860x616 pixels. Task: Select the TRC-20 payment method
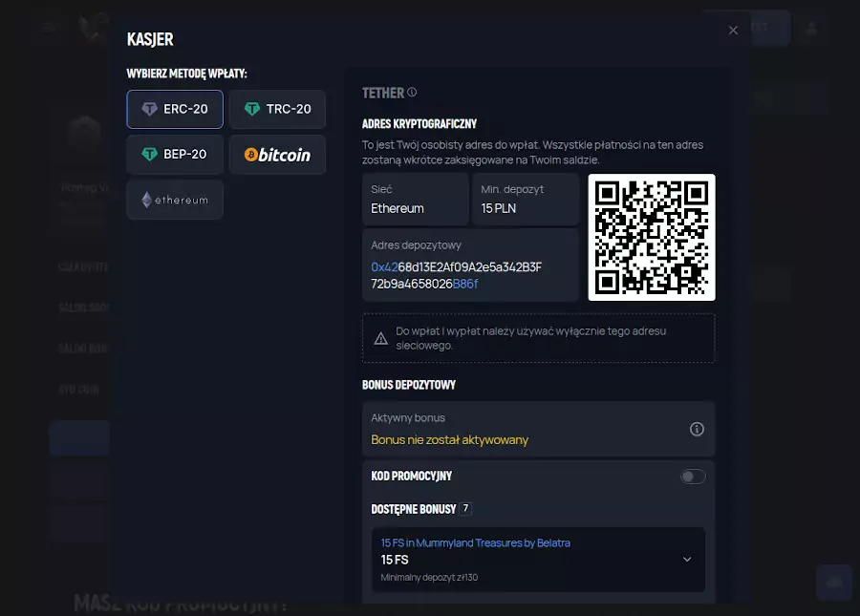[277, 109]
